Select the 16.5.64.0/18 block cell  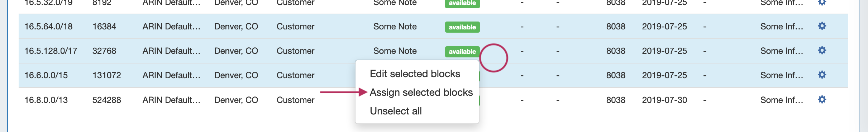48,27
